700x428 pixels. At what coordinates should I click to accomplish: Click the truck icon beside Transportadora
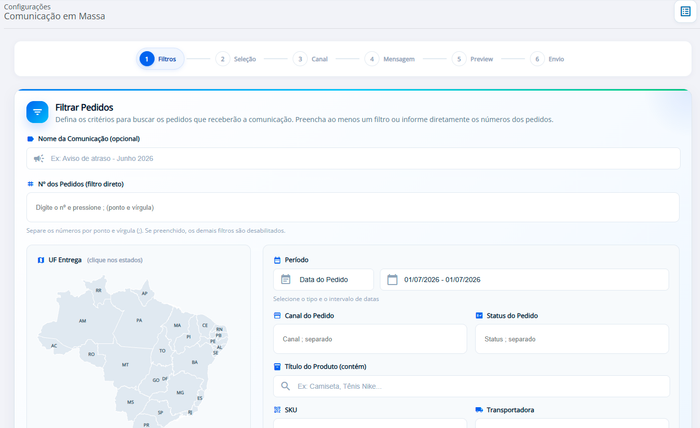coord(479,410)
